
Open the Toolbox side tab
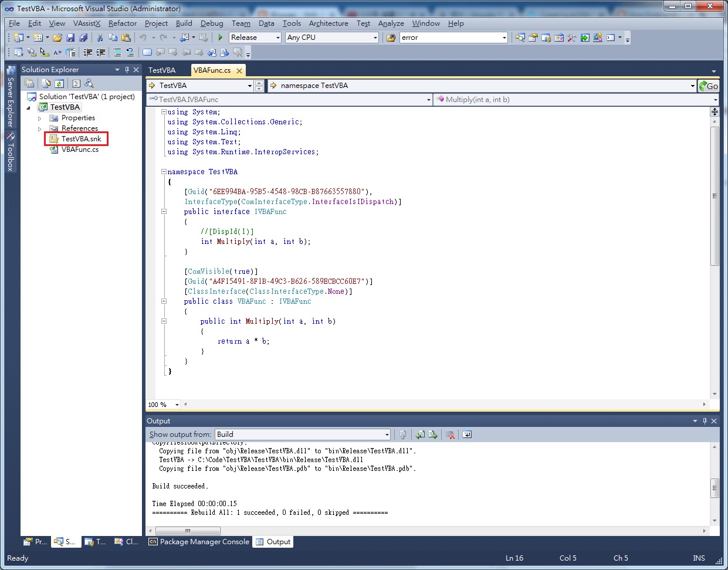point(11,152)
